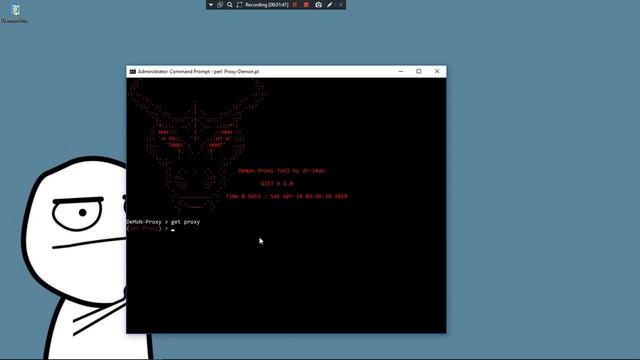This screenshot has width=640, height=360.
Task: Stop the recording with red square button
Action: coord(306,5)
